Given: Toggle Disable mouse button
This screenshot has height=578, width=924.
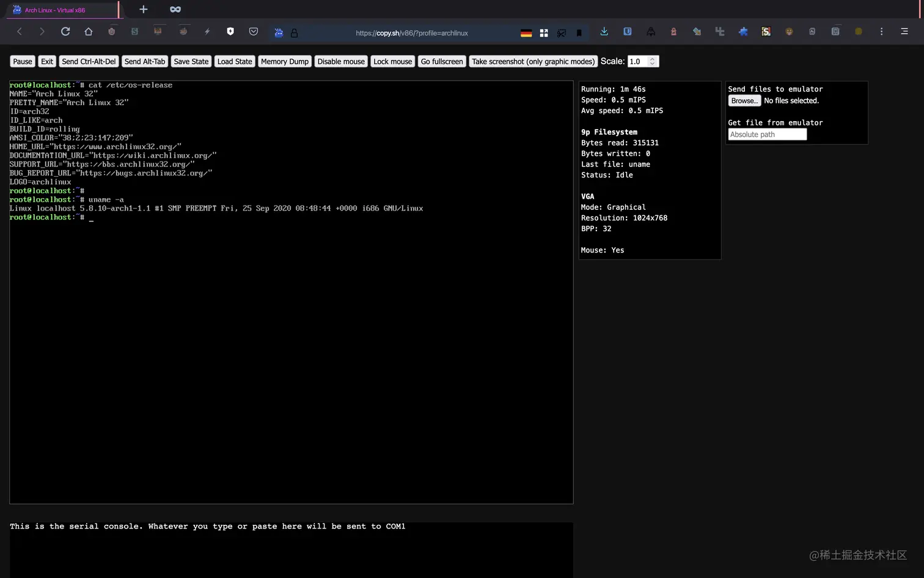Looking at the screenshot, I should 341,61.
